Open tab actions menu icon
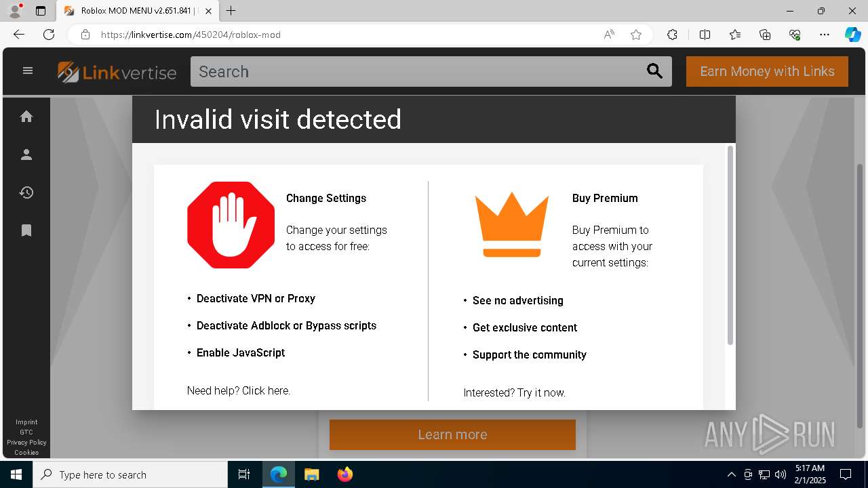This screenshot has height=488, width=868. pyautogui.click(x=41, y=11)
